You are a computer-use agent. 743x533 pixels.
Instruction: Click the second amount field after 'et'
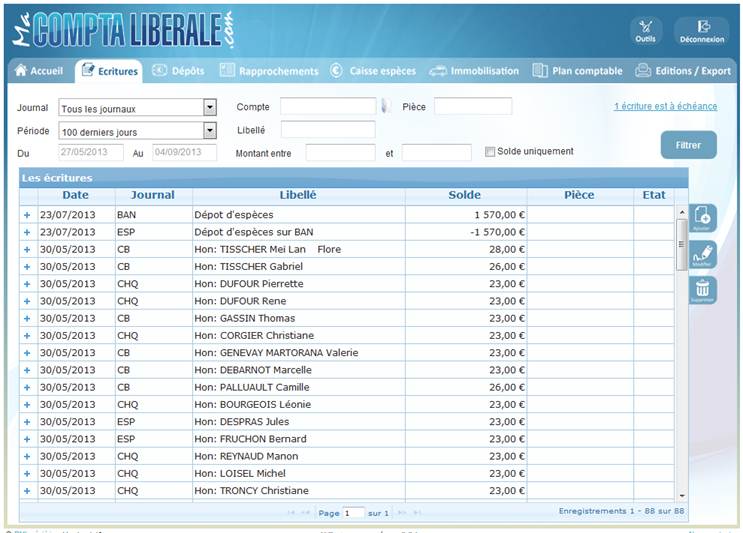[436, 153]
